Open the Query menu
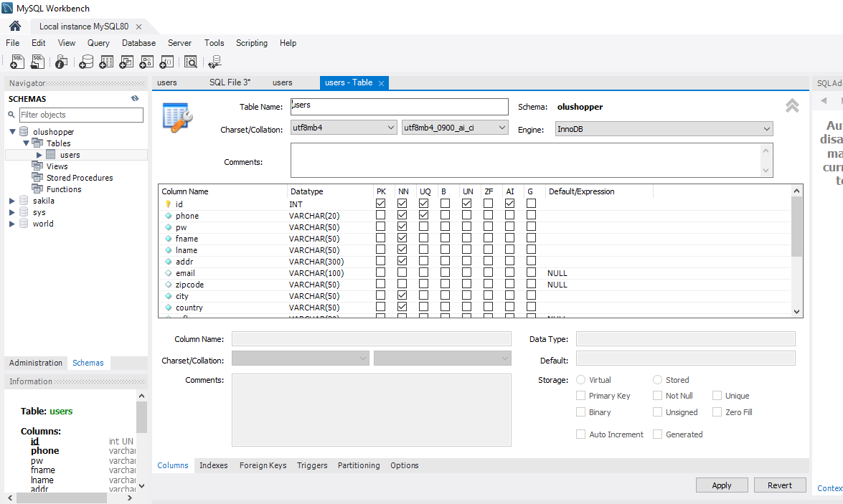The width and height of the screenshot is (843, 504). click(x=98, y=43)
